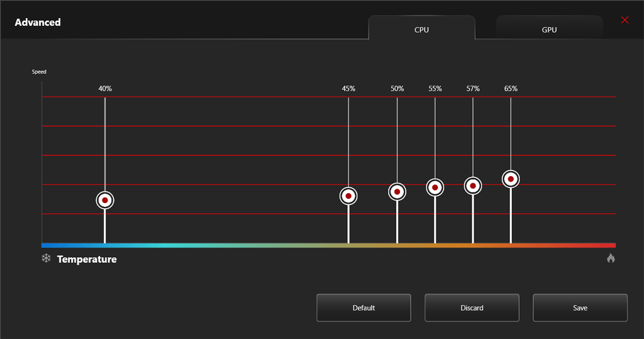Close the Advanced window with red X
Viewport: 644px width, 339px height.
[625, 20]
